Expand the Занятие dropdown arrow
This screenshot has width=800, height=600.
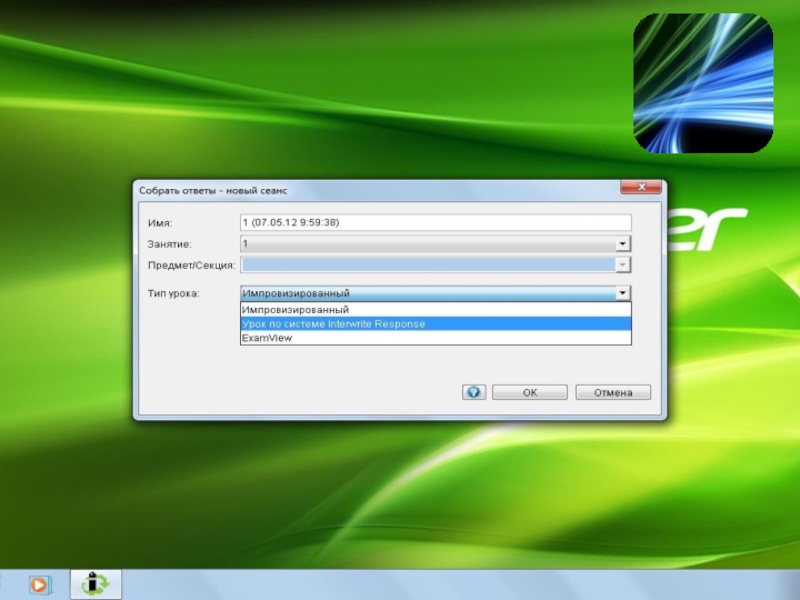coord(622,244)
